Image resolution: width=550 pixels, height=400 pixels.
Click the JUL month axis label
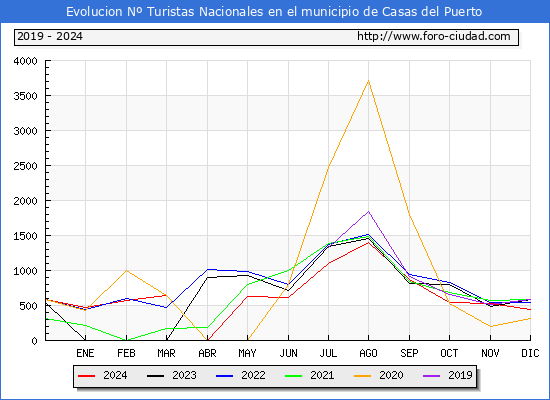click(x=328, y=353)
